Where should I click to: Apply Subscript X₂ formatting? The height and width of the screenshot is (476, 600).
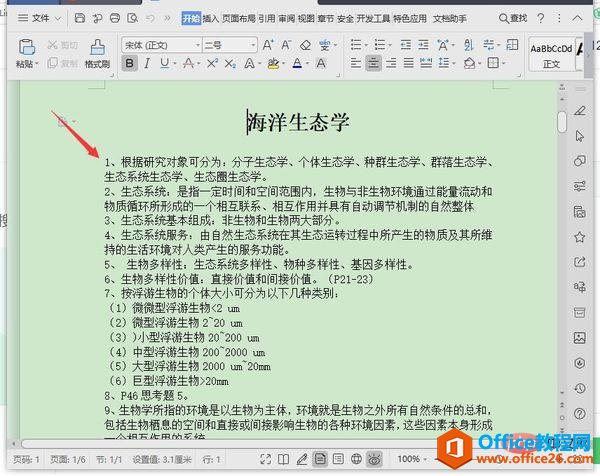coord(230,64)
